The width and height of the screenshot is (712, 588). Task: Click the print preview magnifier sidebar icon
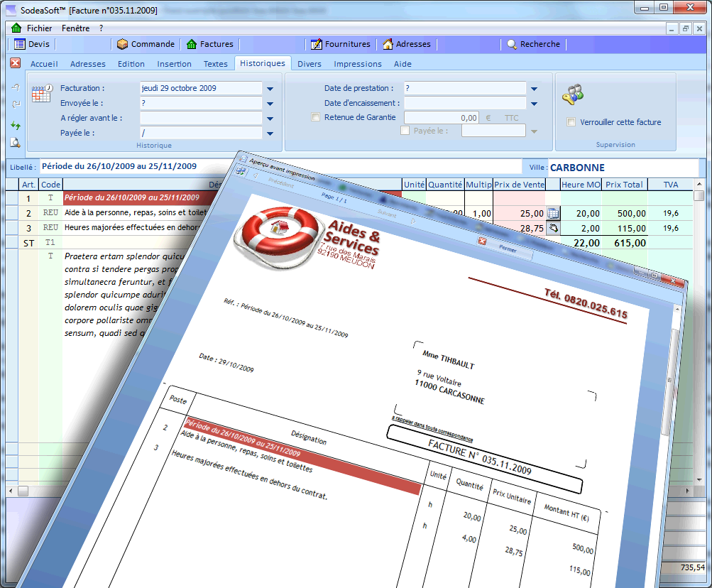(x=16, y=143)
